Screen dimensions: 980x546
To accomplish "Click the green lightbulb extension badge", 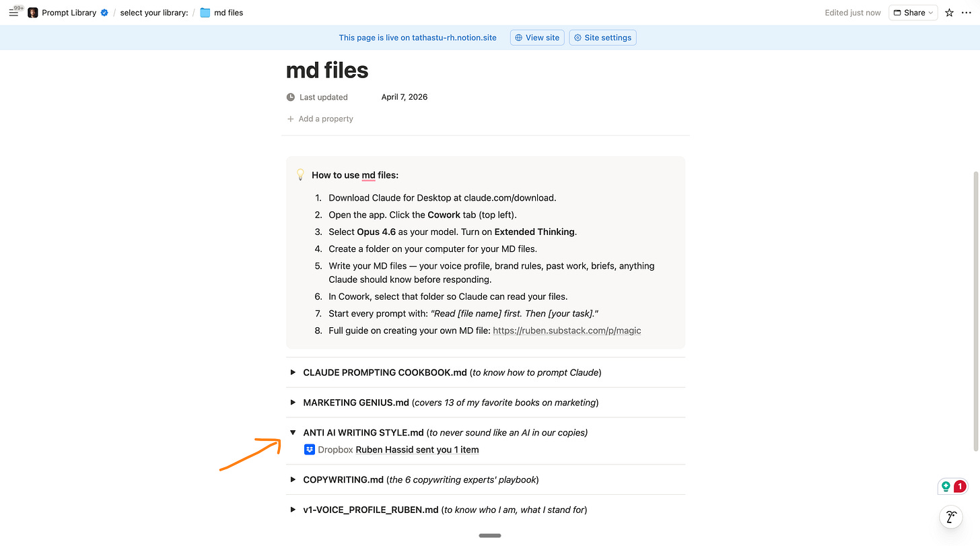I will point(946,486).
